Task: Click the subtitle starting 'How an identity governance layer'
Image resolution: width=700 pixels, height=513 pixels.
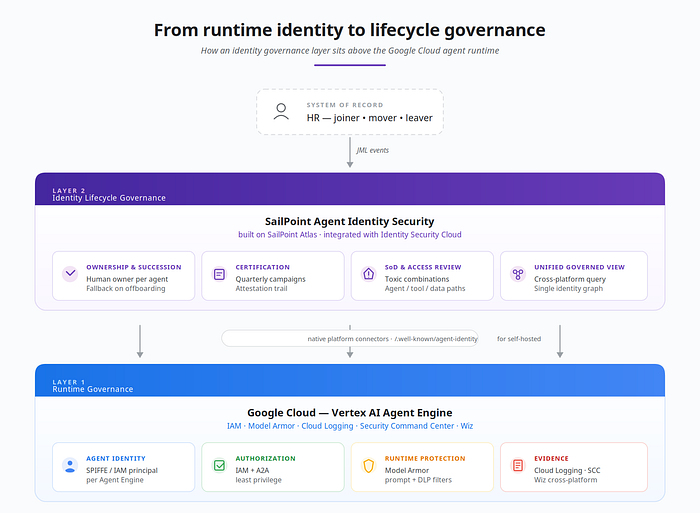Action: (350, 50)
